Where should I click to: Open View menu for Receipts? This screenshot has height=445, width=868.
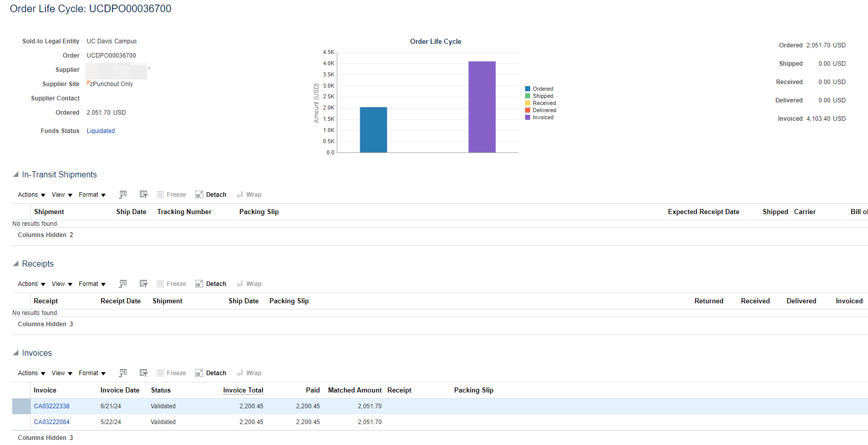(x=62, y=284)
